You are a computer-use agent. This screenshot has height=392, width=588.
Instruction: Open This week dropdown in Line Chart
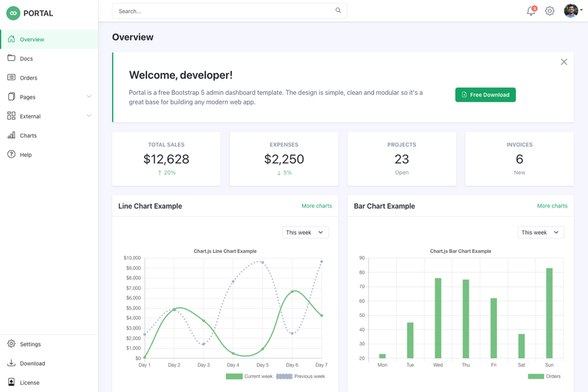(x=305, y=232)
